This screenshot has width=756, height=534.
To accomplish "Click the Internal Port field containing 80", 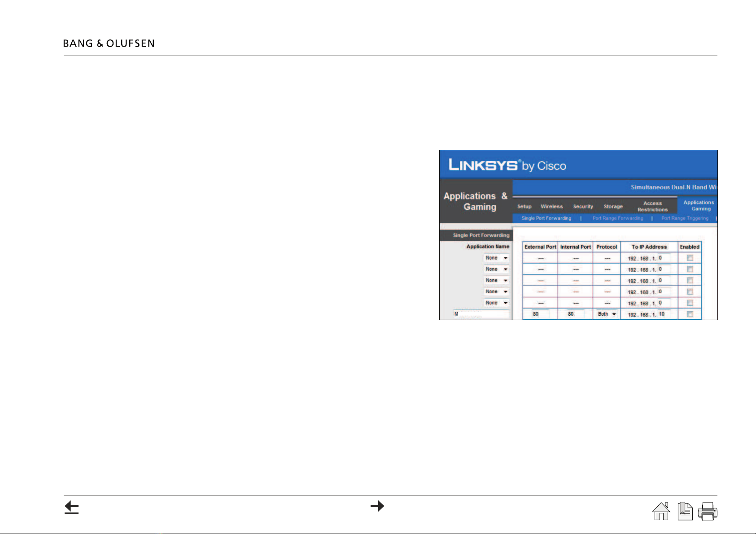I will click(x=576, y=314).
